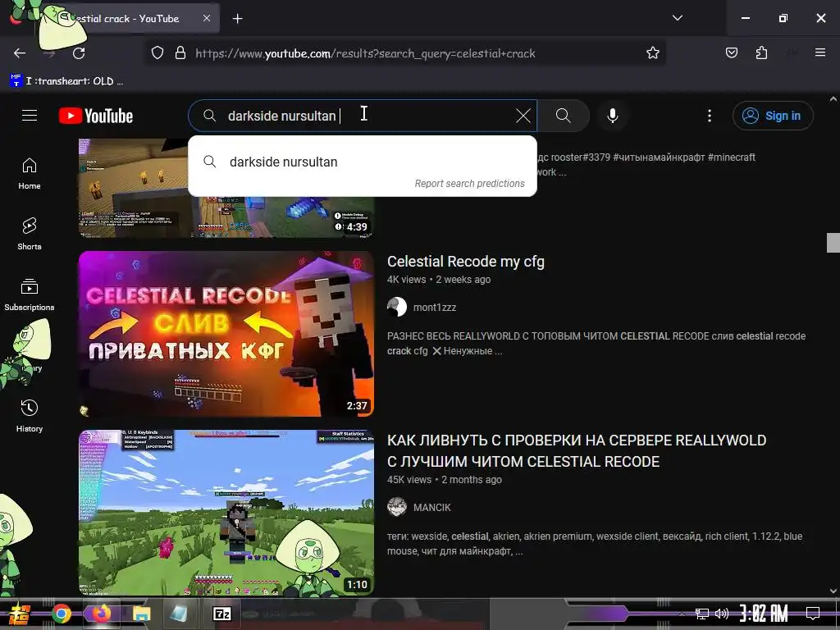
Task: Go to the YouTube logo home link
Action: [x=96, y=116]
